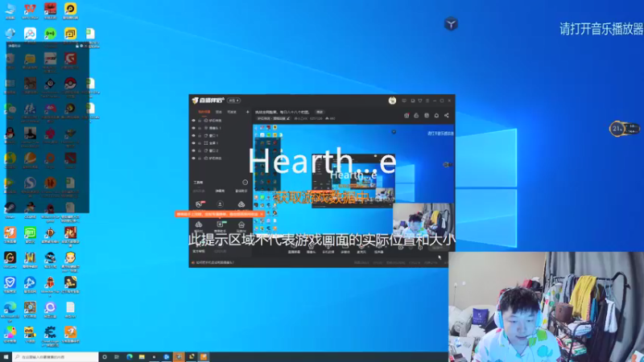Click the edit pencil next to the stream category
This screenshot has height=362, width=644.
(x=288, y=118)
